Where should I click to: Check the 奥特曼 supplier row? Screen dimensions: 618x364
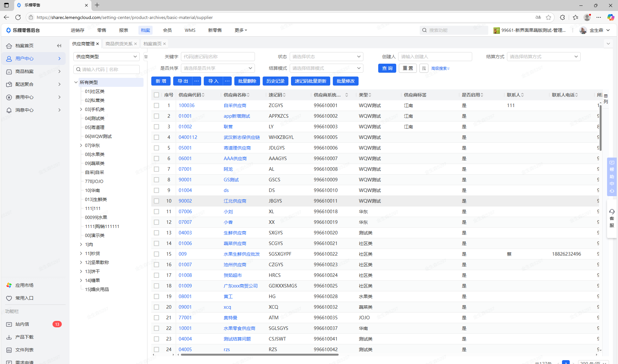pos(156,318)
